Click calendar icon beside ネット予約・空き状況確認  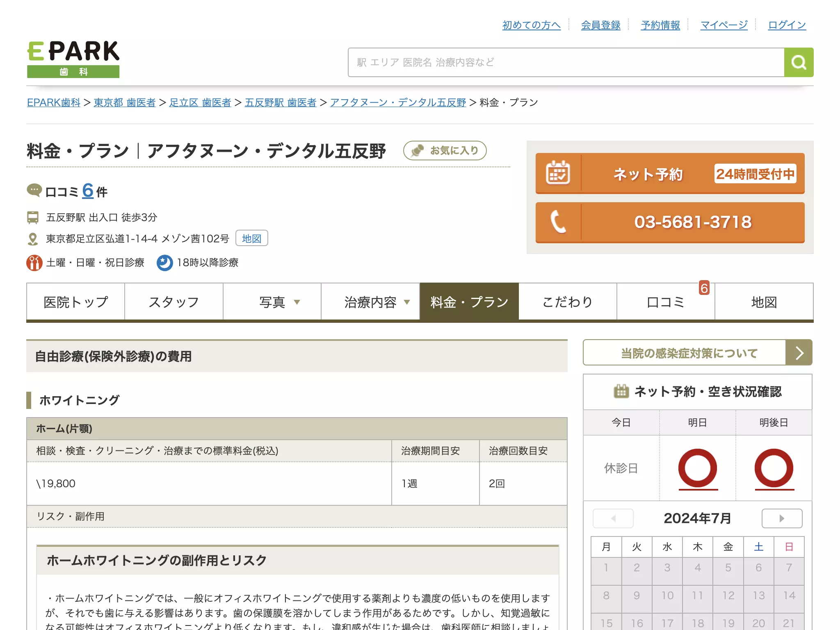point(621,391)
